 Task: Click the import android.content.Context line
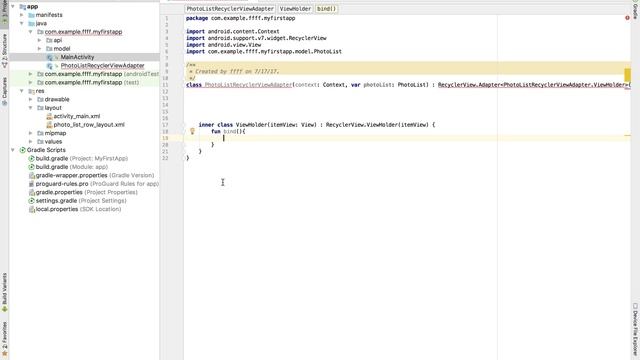[x=233, y=31]
